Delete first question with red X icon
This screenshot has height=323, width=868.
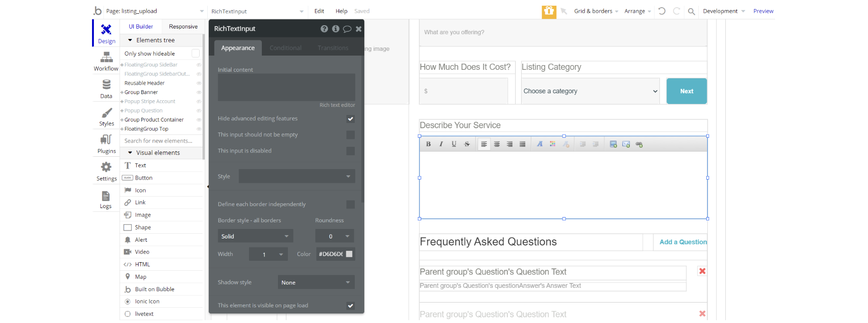702,271
